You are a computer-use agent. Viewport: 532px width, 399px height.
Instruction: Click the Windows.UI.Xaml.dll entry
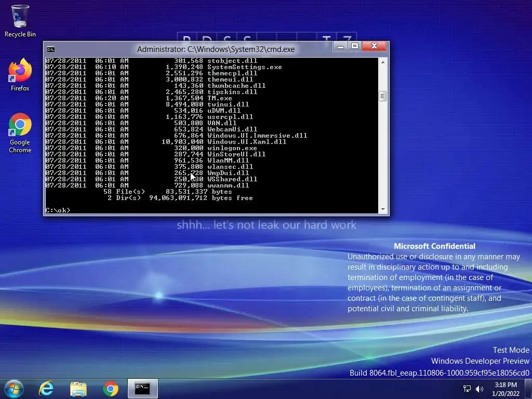tap(247, 142)
